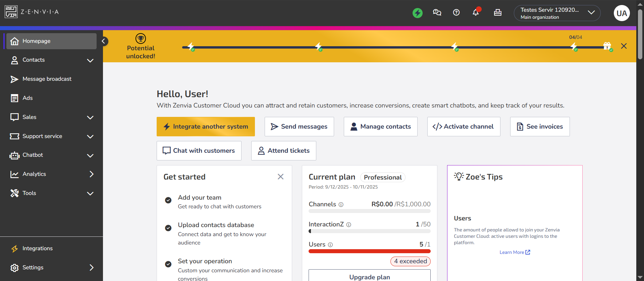Click the 4 exceeded badge
This screenshot has height=281, width=644.
(x=411, y=261)
